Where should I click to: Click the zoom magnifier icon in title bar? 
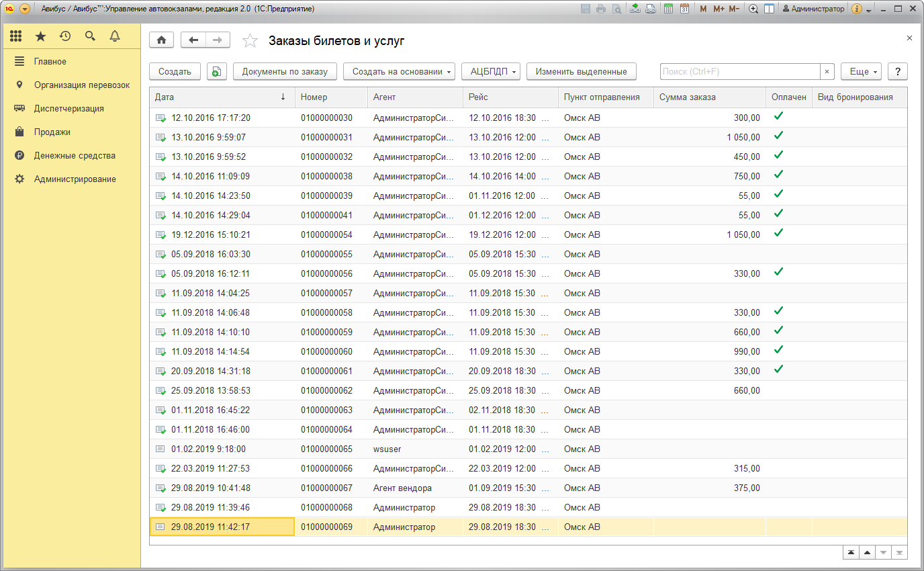pos(753,9)
